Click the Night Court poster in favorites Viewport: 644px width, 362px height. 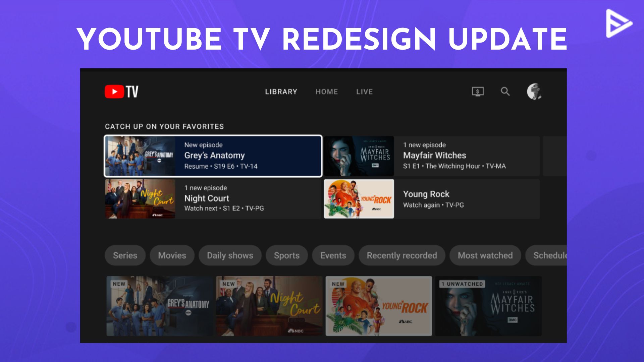(x=140, y=199)
